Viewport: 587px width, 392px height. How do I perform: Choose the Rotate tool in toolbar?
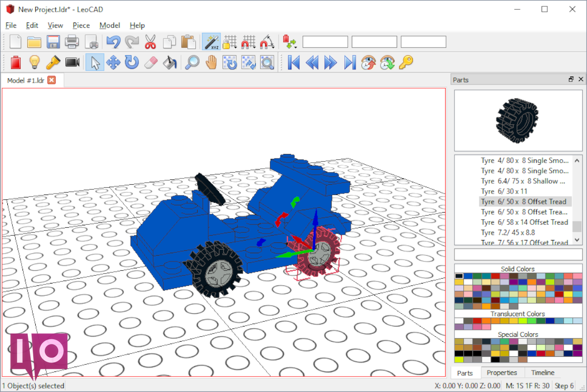click(x=132, y=63)
